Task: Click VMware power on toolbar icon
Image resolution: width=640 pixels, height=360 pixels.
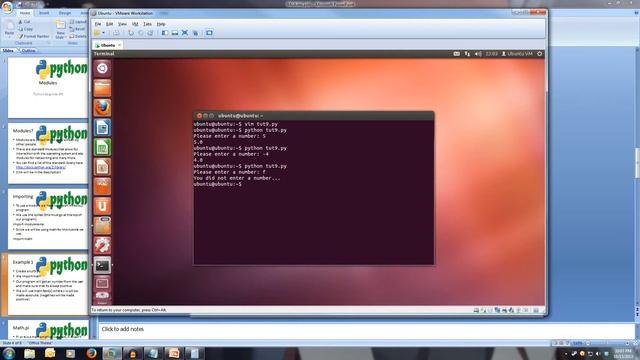Action: 97,33
